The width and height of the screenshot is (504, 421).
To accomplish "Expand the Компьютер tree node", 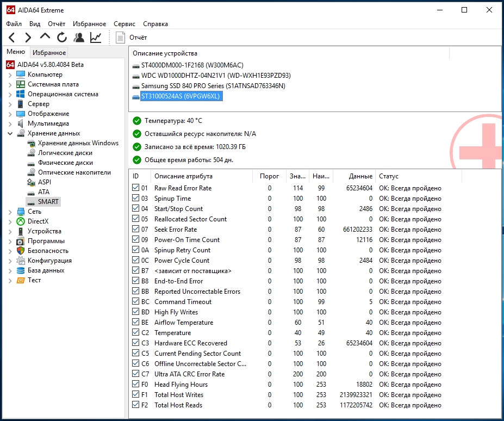I will (x=10, y=75).
